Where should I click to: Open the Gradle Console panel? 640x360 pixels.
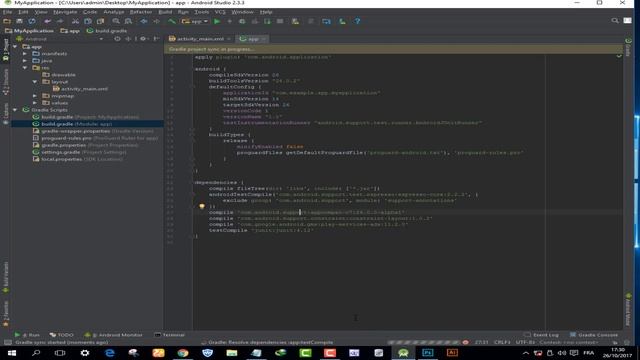coord(593,335)
